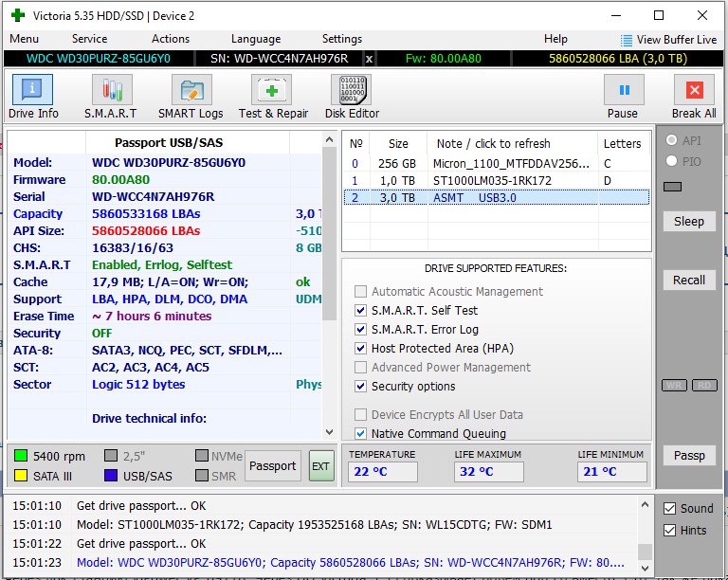Click the Note / click to refresh header

pos(512,144)
